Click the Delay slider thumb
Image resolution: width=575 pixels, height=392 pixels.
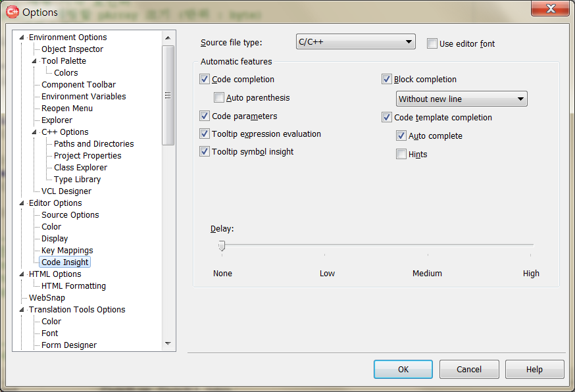pyautogui.click(x=222, y=246)
